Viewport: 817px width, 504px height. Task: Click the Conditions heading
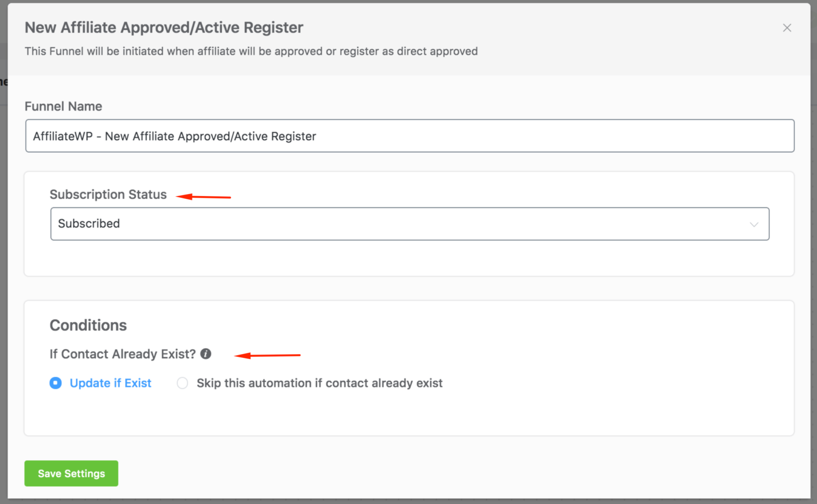click(88, 325)
